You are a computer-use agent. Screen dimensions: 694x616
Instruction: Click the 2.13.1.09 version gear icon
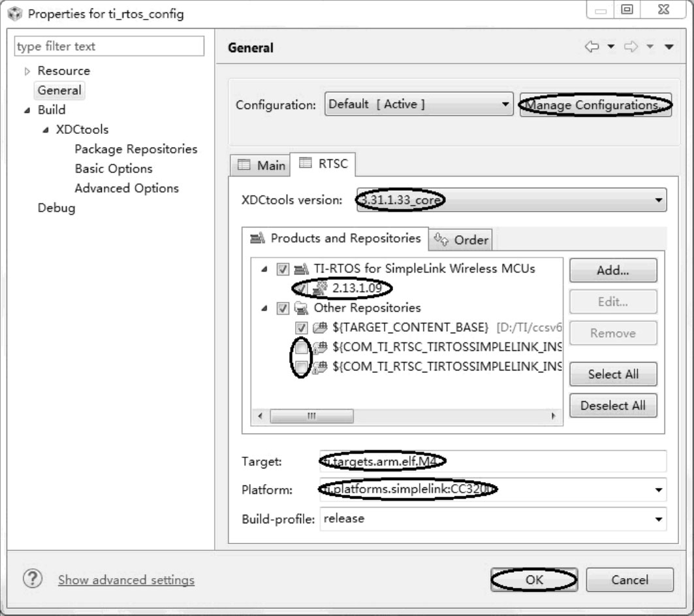pos(321,288)
